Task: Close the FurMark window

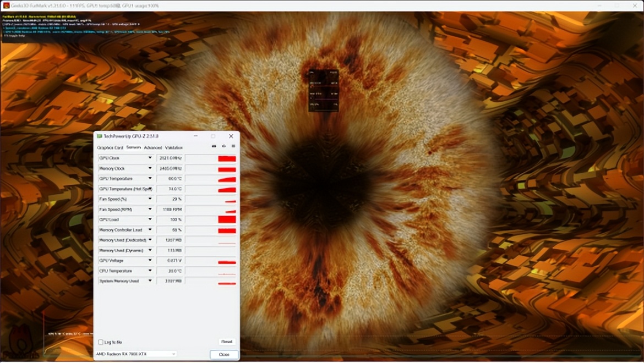Action: pos(635,5)
